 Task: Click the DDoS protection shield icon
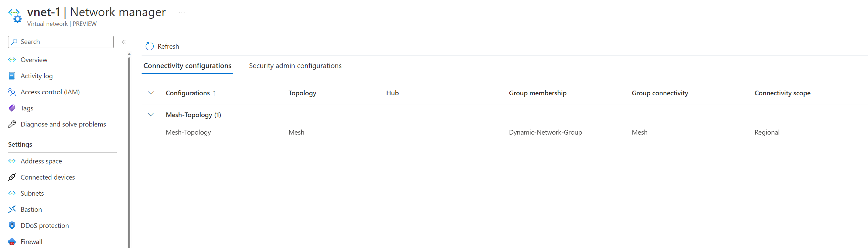point(12,226)
